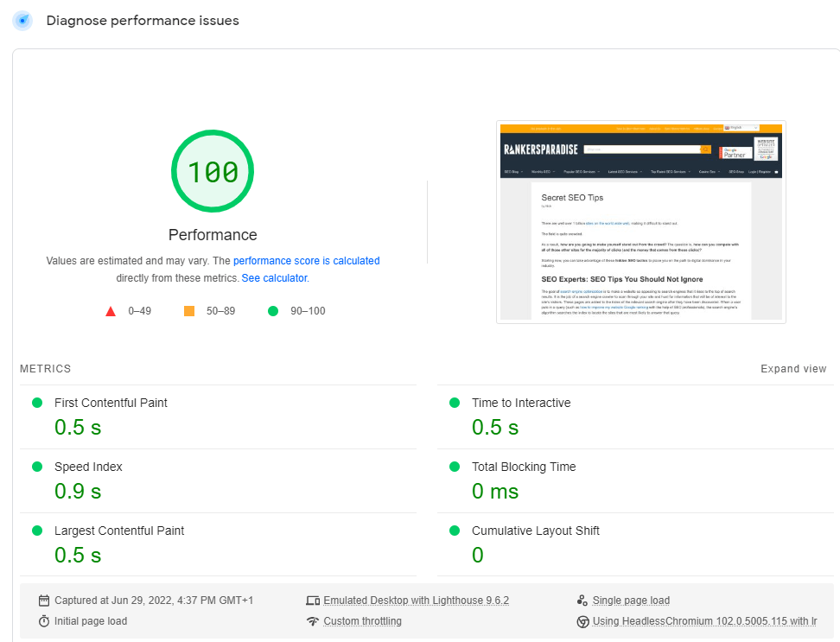Click the Single page load label

(x=631, y=601)
